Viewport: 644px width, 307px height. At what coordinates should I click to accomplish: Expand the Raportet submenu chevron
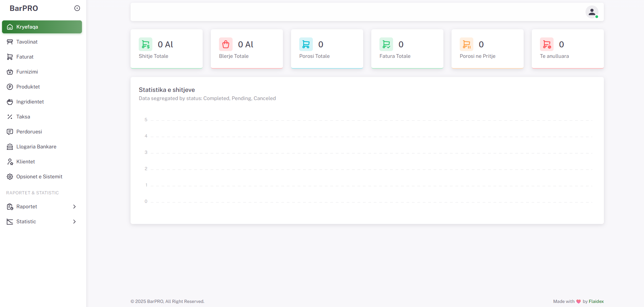tap(74, 207)
